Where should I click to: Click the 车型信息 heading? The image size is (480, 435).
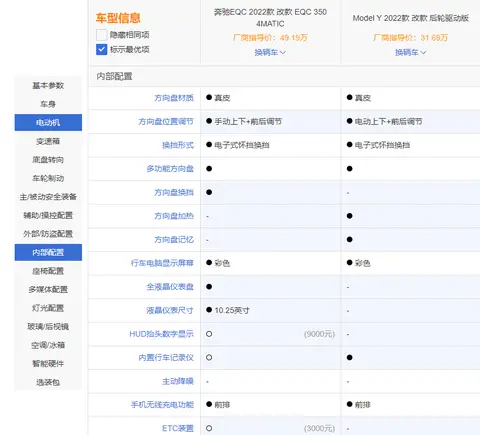tap(118, 18)
